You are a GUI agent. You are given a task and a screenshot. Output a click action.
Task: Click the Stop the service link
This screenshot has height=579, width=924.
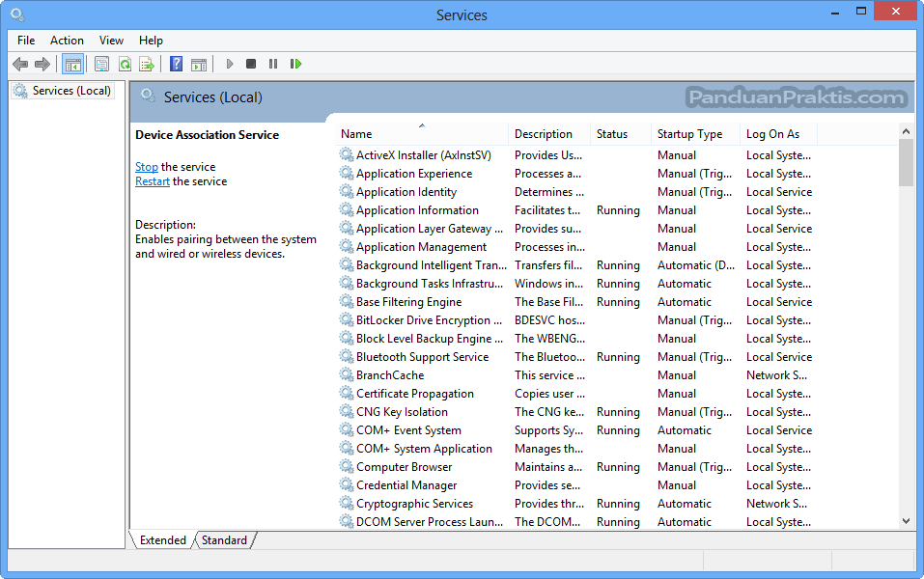[146, 167]
